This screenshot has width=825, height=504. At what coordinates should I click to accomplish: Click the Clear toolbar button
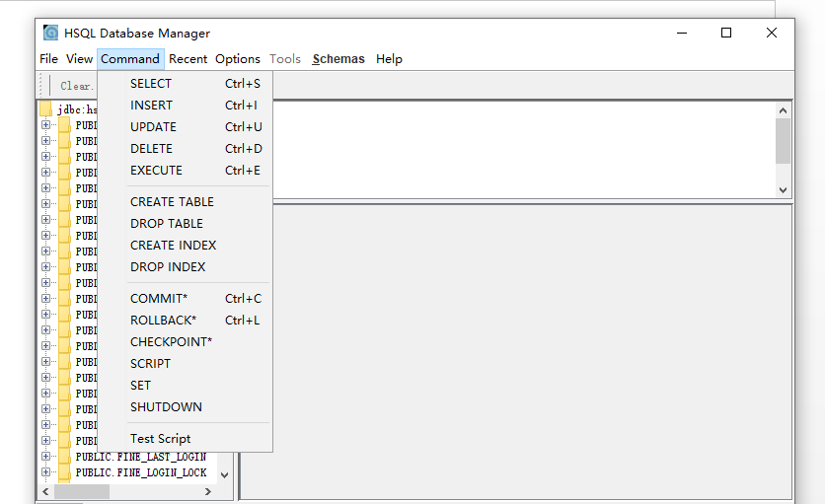click(76, 86)
